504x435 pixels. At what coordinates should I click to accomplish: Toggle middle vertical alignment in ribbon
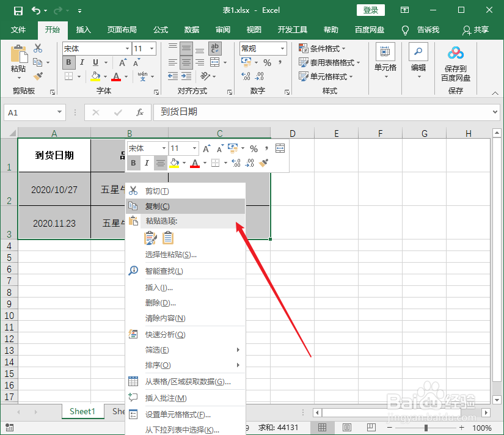pyautogui.click(x=186, y=48)
